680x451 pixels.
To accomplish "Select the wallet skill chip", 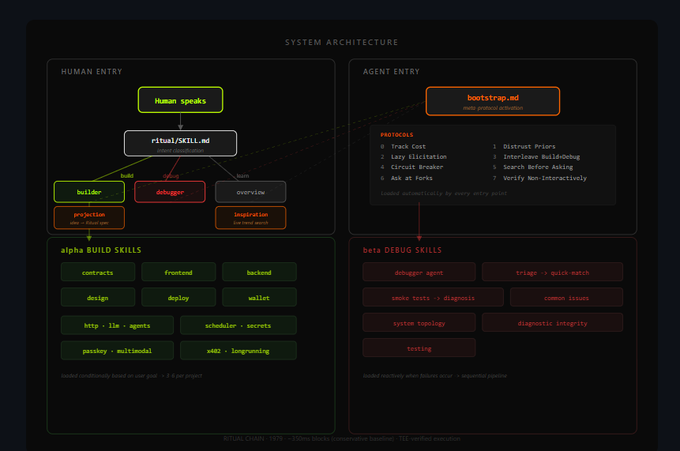I will (x=259, y=297).
